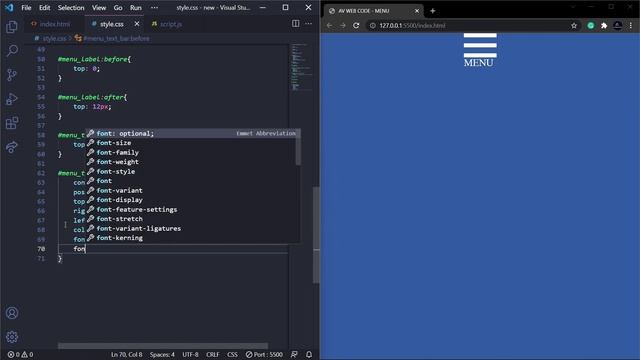Click Ln 70, Col 8 in status bar

(127, 354)
